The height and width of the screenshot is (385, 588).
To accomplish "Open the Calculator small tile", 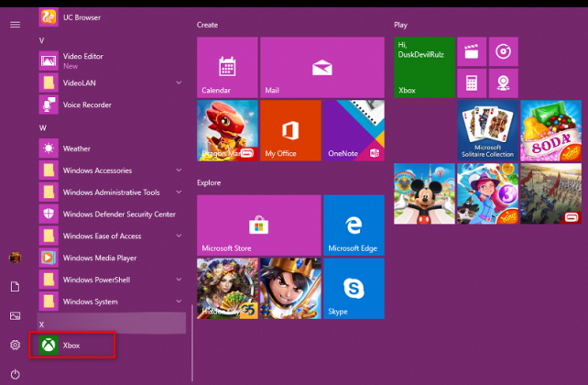I will click(x=472, y=82).
